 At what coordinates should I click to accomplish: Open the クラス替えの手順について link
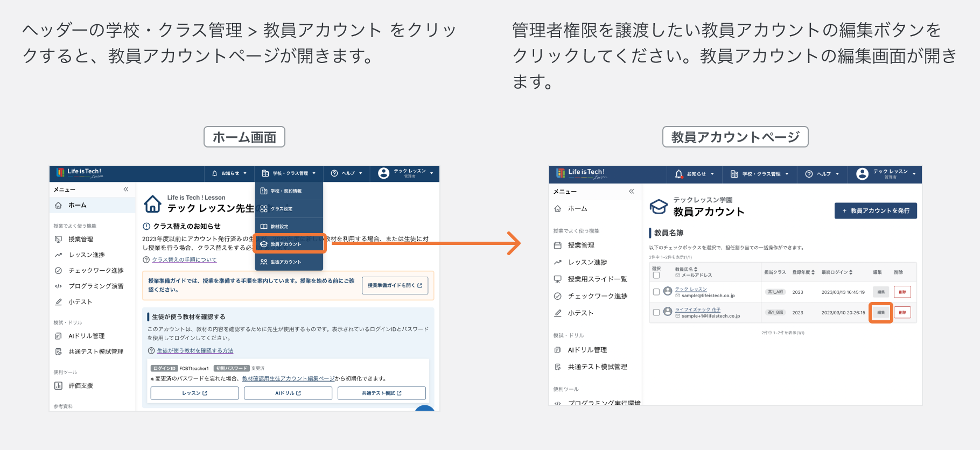pyautogui.click(x=184, y=259)
